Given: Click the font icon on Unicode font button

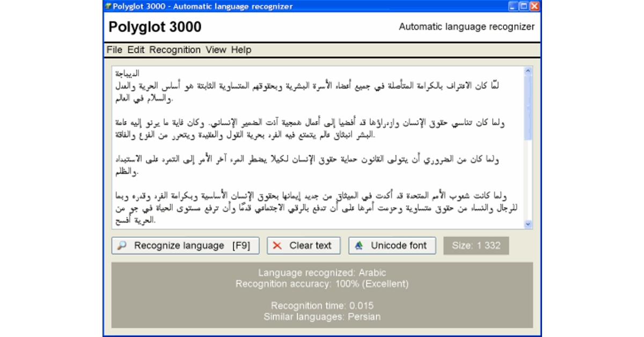Looking at the screenshot, I should pos(359,246).
